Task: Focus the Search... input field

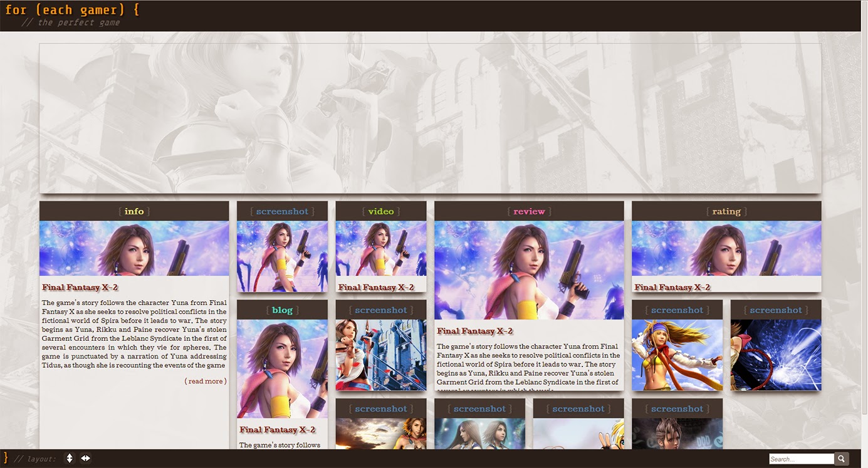Action: [802, 459]
